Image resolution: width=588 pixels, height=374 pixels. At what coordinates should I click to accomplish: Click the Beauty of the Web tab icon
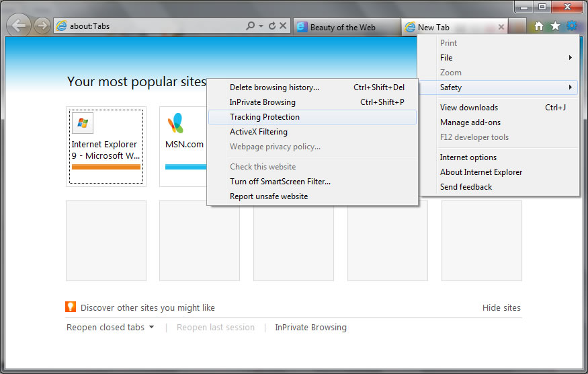point(302,27)
